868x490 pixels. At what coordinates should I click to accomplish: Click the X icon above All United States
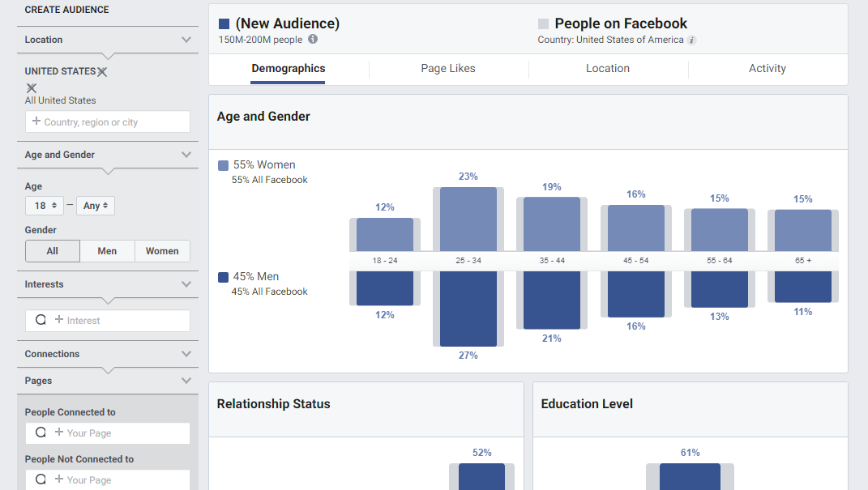pos(32,88)
